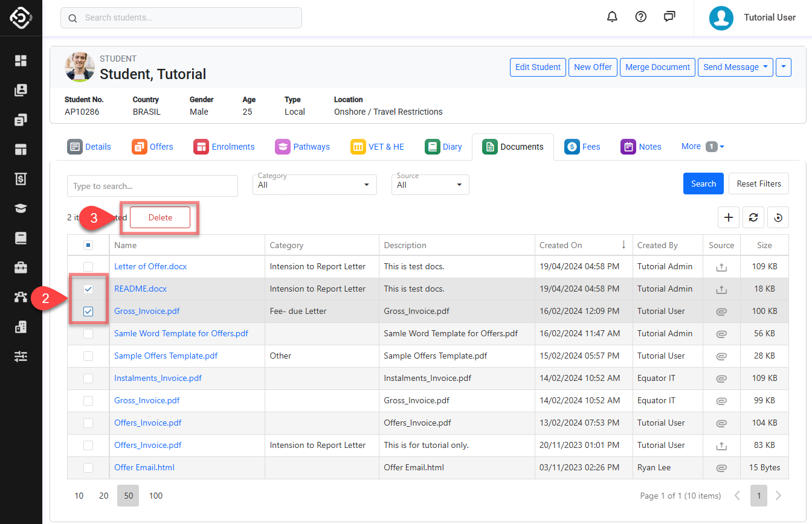Click the document search text field

coord(152,186)
